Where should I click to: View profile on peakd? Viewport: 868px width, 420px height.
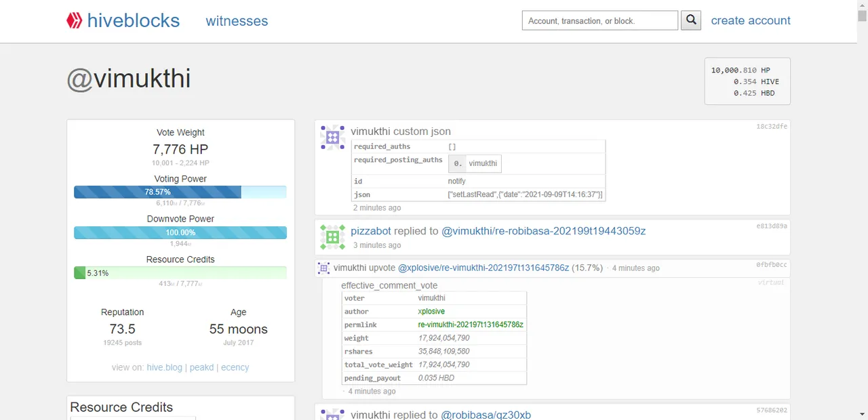coord(201,367)
